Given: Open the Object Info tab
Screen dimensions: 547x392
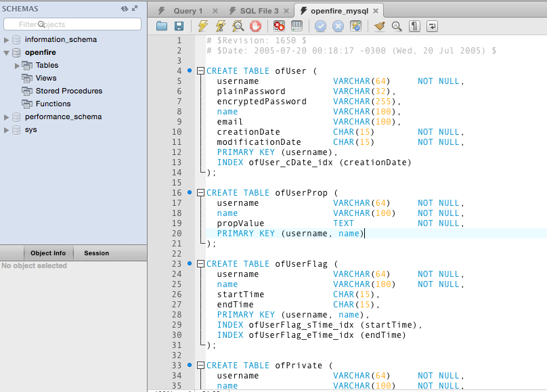Looking at the screenshot, I should point(48,253).
